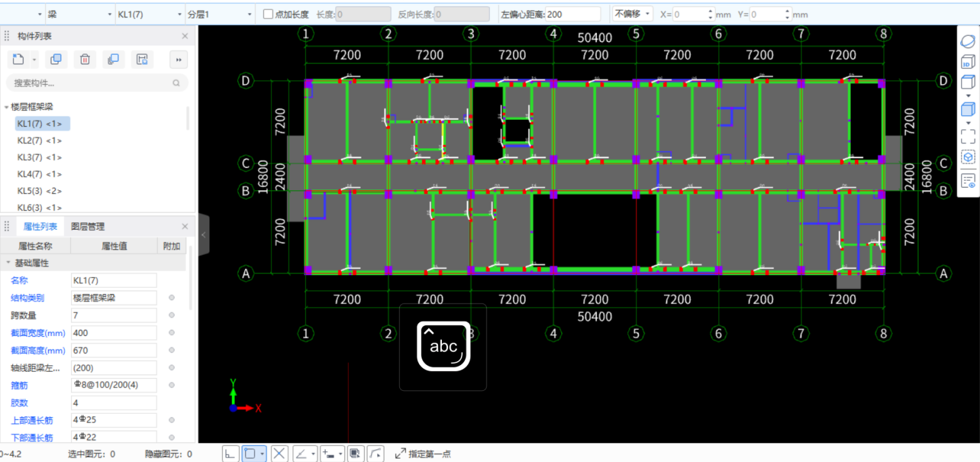Click the zoom extents frame icon
980x462 pixels.
pyautogui.click(x=968, y=136)
